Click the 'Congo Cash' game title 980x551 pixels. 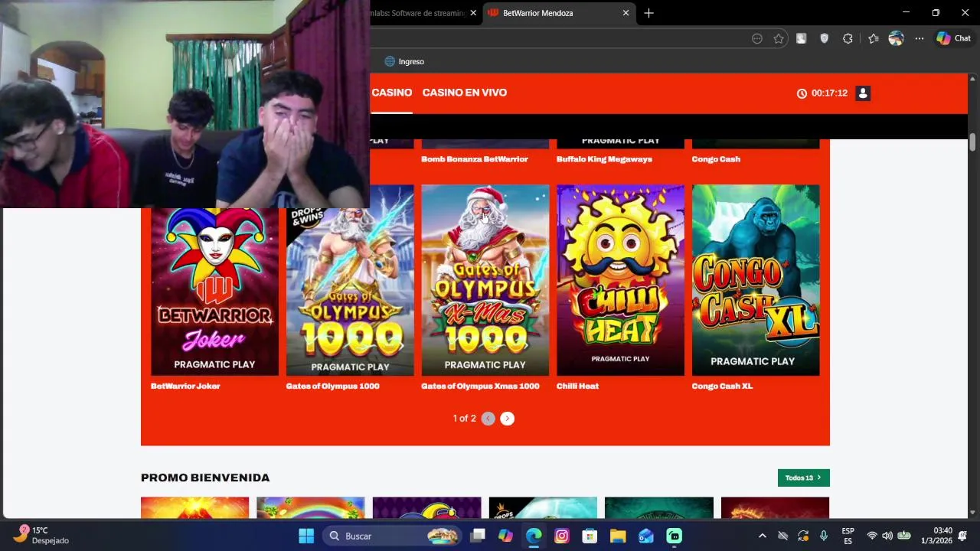[x=716, y=159]
